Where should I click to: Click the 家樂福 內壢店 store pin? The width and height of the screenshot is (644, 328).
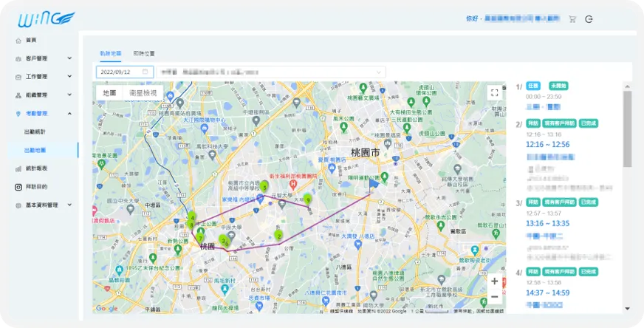[260, 199]
